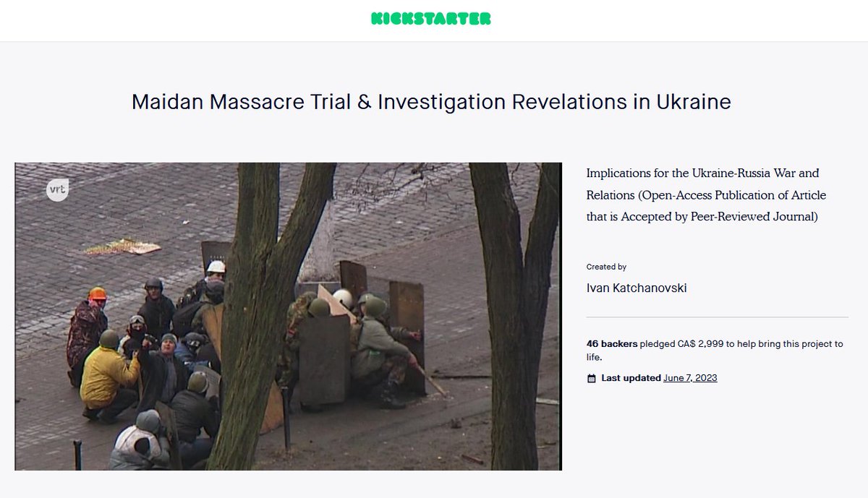Click the divider line under creator name
Screen dimensions: 868x498
point(717,317)
